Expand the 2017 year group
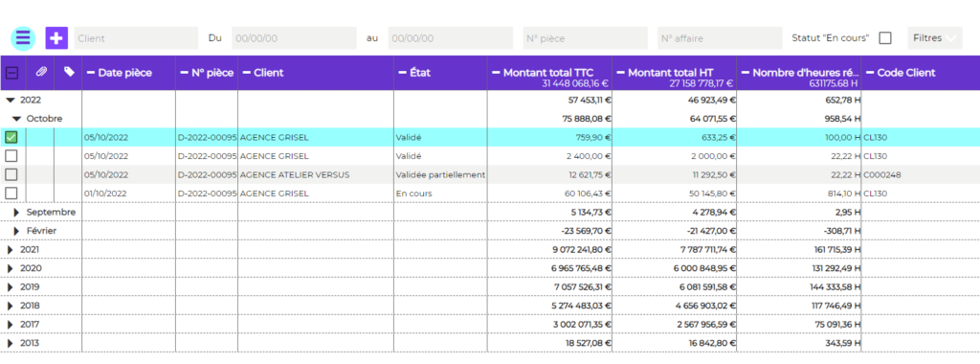Screen dimensions: 980x364 coord(10,325)
